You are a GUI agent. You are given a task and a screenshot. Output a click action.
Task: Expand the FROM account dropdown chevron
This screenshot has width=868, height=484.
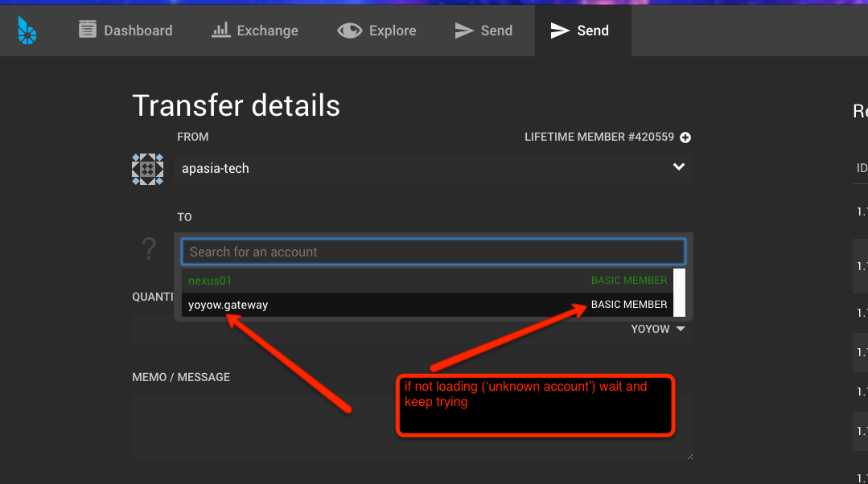679,167
